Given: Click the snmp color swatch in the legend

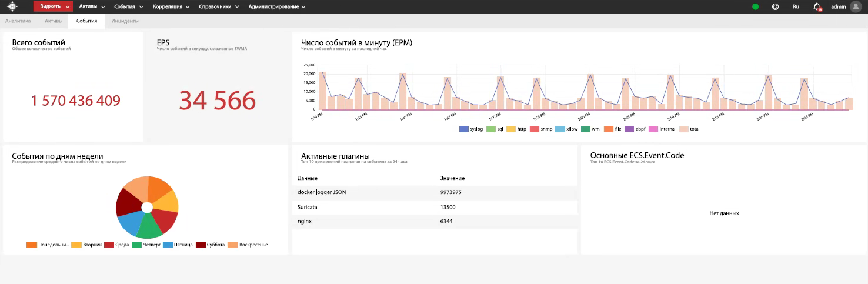Looking at the screenshot, I should tap(535, 129).
